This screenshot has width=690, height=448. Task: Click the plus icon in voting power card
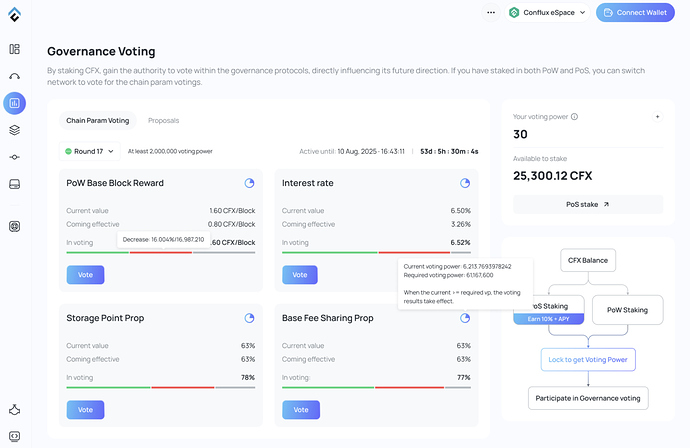pyautogui.click(x=657, y=117)
